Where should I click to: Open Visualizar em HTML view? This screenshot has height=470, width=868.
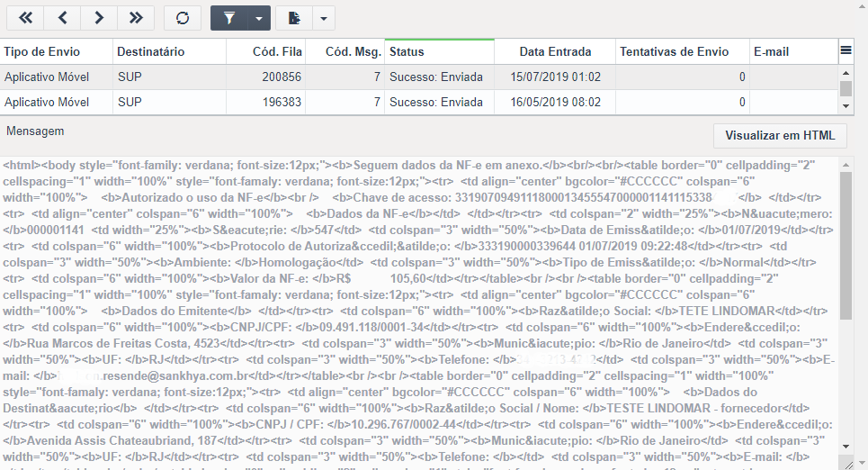pyautogui.click(x=780, y=135)
